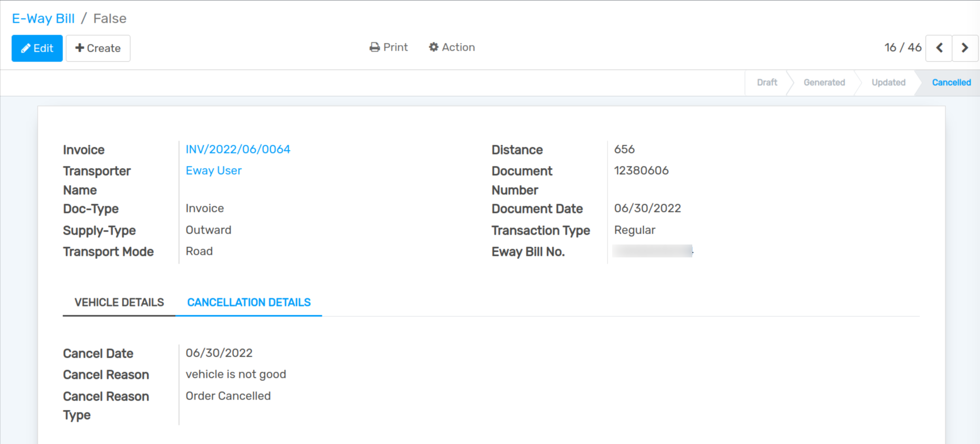
Task: Click the record pager counter 16 / 46
Action: (x=902, y=48)
